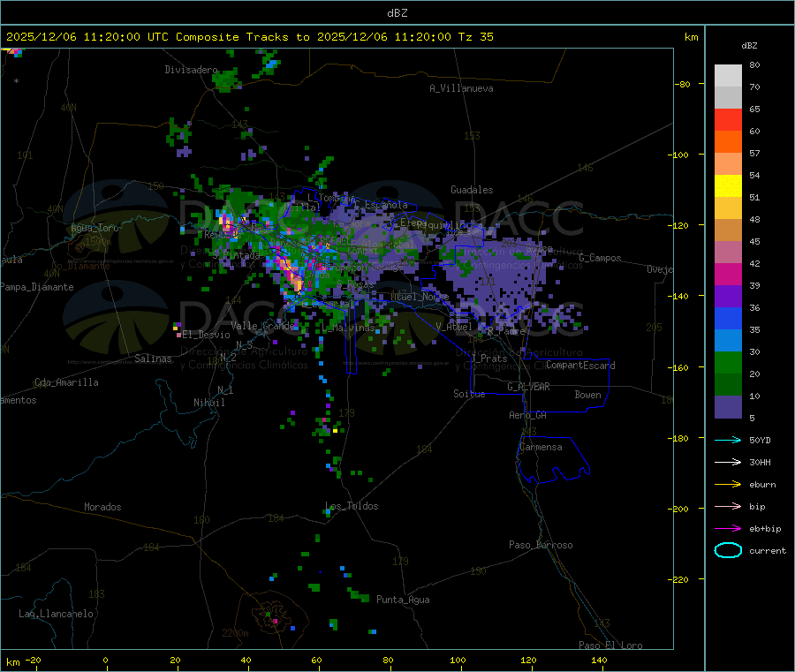This screenshot has height=672, width=795.
Task: Click the Cda_Amarilla map label
Action: pos(66,382)
